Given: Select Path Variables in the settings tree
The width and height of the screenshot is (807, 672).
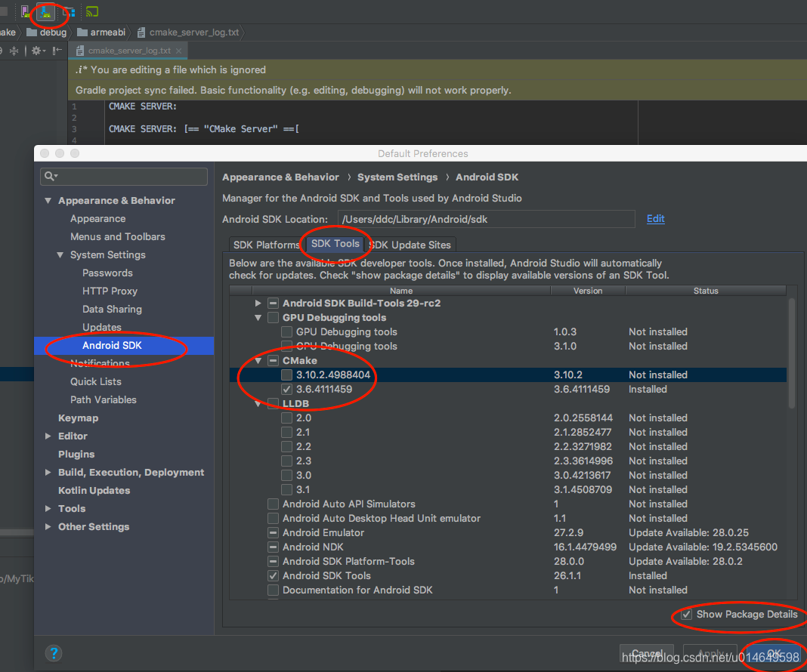Looking at the screenshot, I should [x=104, y=399].
